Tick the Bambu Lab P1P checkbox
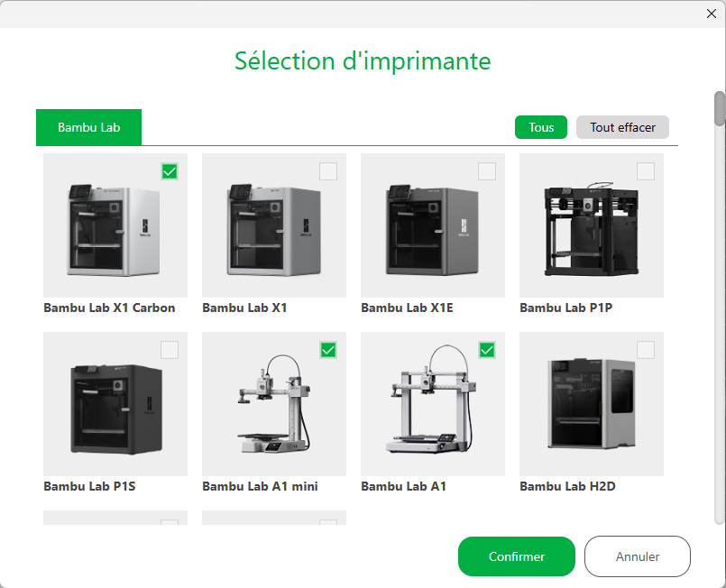 646,171
